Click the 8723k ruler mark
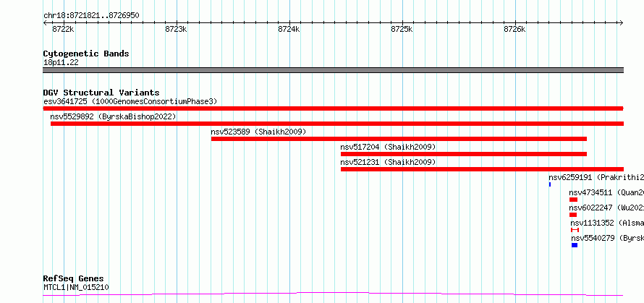The width and height of the screenshot is (644, 303). click(x=177, y=29)
